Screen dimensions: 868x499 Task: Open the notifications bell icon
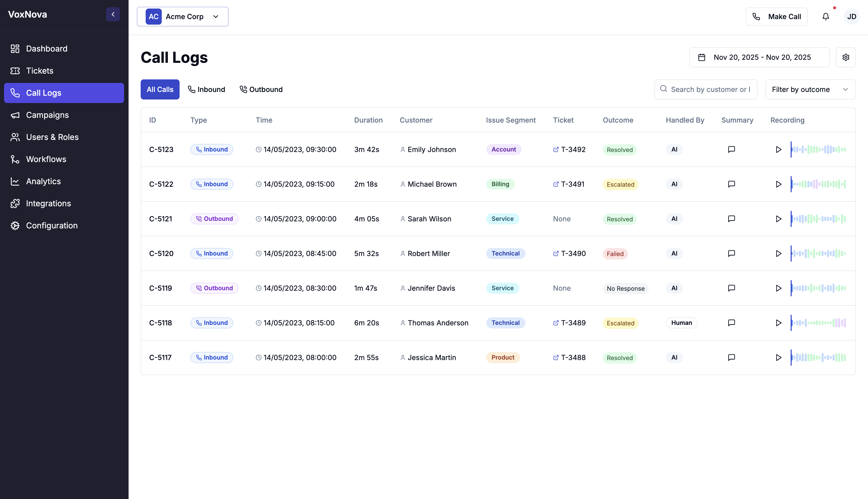(826, 16)
